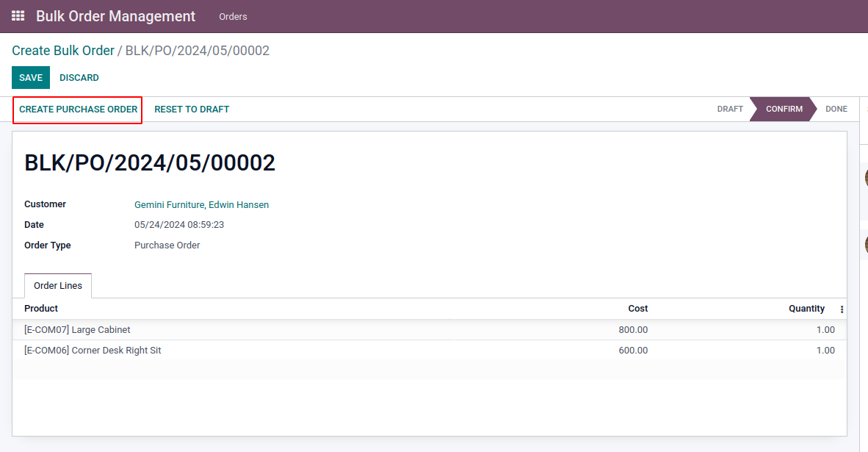Save the bulk order

[x=31, y=78]
